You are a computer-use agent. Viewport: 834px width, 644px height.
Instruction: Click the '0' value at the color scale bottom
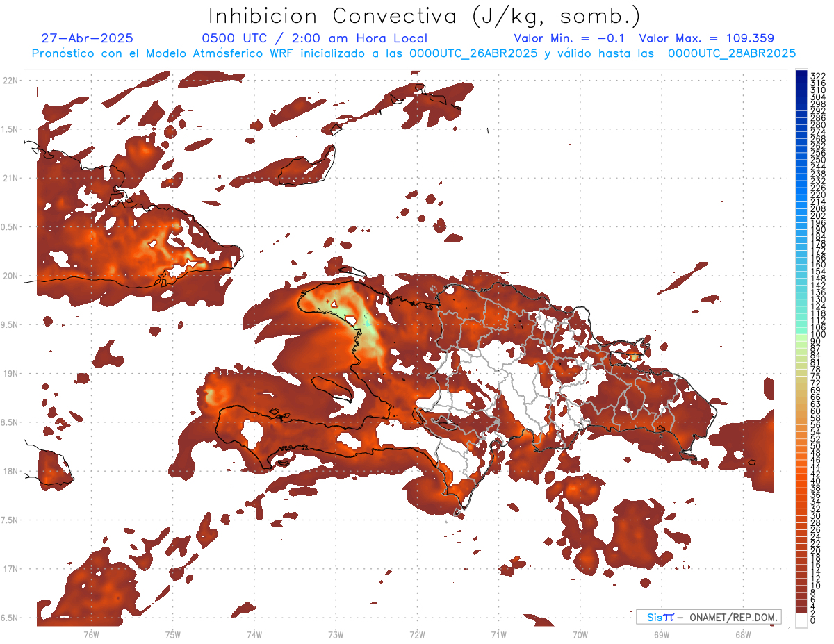(813, 620)
